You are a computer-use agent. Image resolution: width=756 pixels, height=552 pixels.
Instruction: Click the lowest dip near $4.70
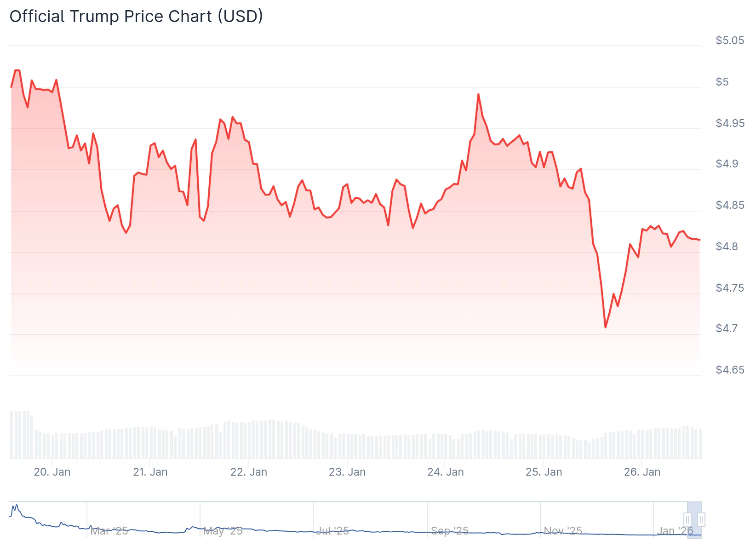click(x=606, y=327)
